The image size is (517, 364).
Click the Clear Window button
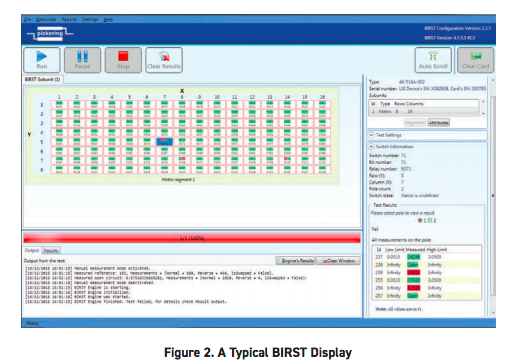pyautogui.click(x=338, y=261)
